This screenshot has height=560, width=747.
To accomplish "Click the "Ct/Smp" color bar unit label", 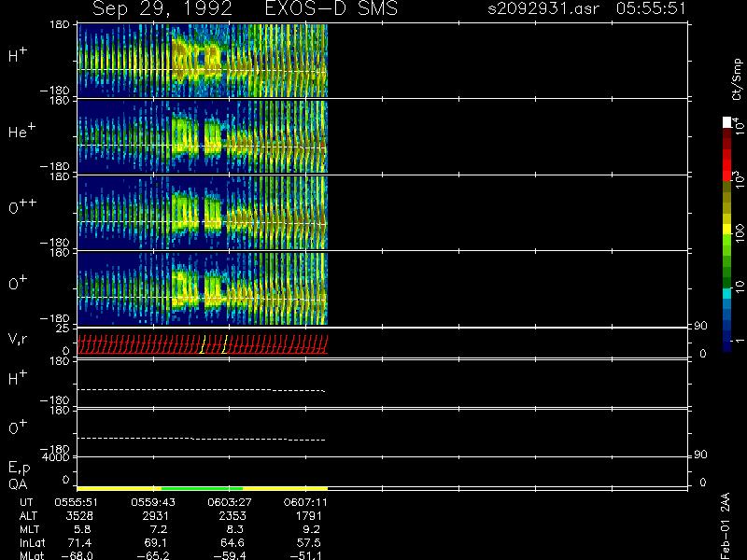I will click(x=737, y=79).
